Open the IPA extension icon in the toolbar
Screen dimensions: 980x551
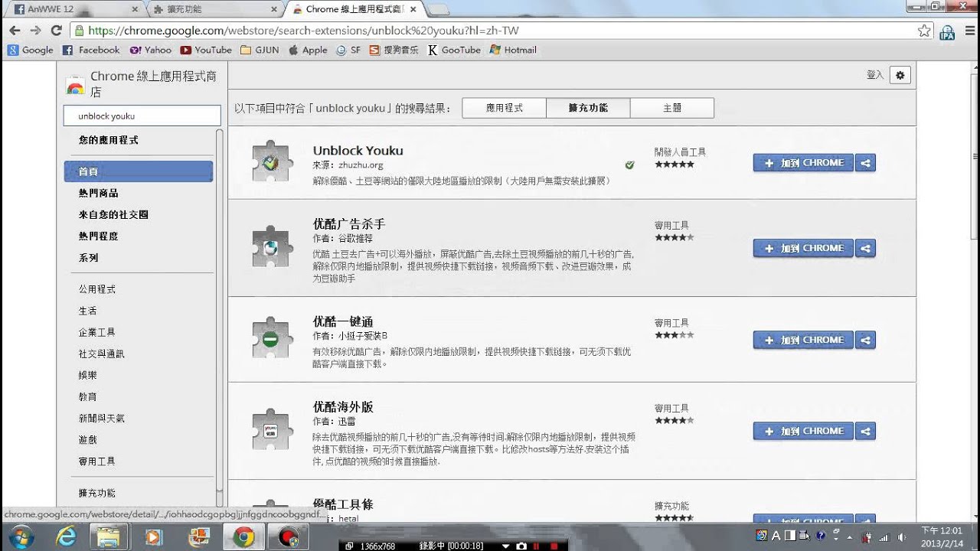[x=947, y=31]
